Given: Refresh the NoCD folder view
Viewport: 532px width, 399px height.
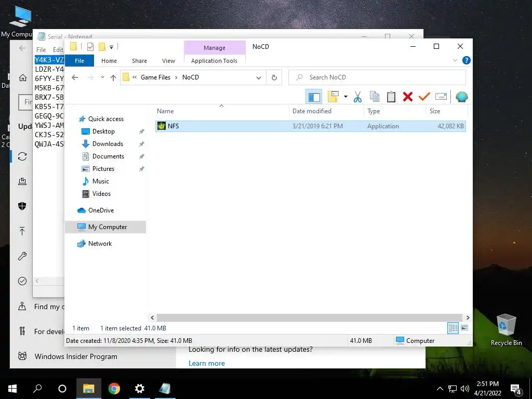Looking at the screenshot, I should [274, 78].
